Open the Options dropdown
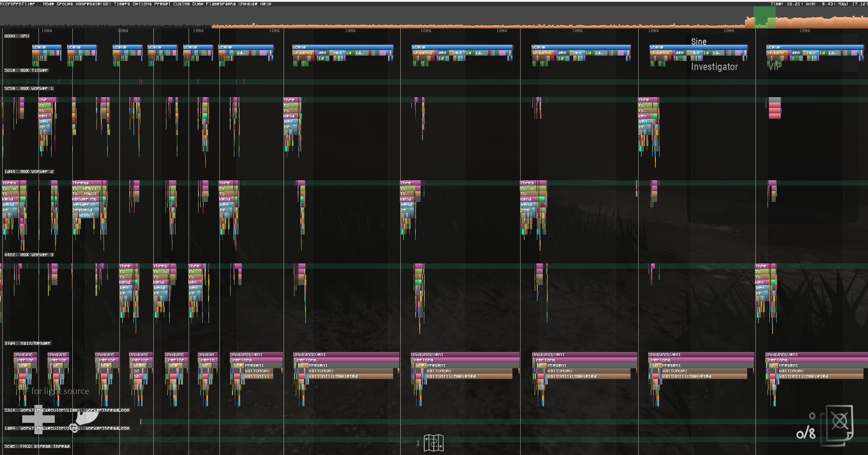The width and height of the screenshot is (868, 455). [x=142, y=4]
